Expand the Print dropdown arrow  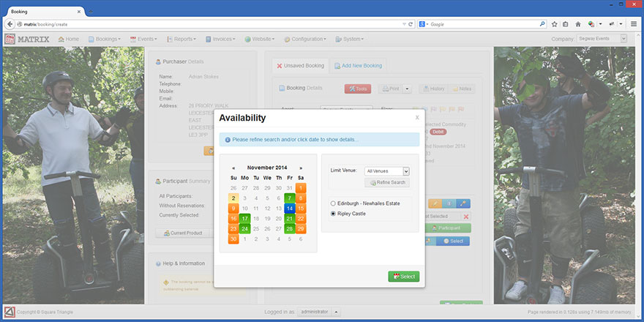(407, 89)
